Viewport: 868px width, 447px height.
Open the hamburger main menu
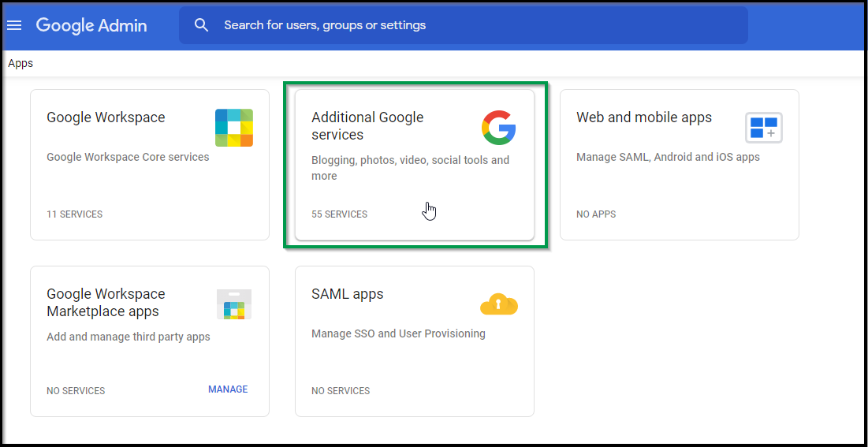click(x=14, y=25)
